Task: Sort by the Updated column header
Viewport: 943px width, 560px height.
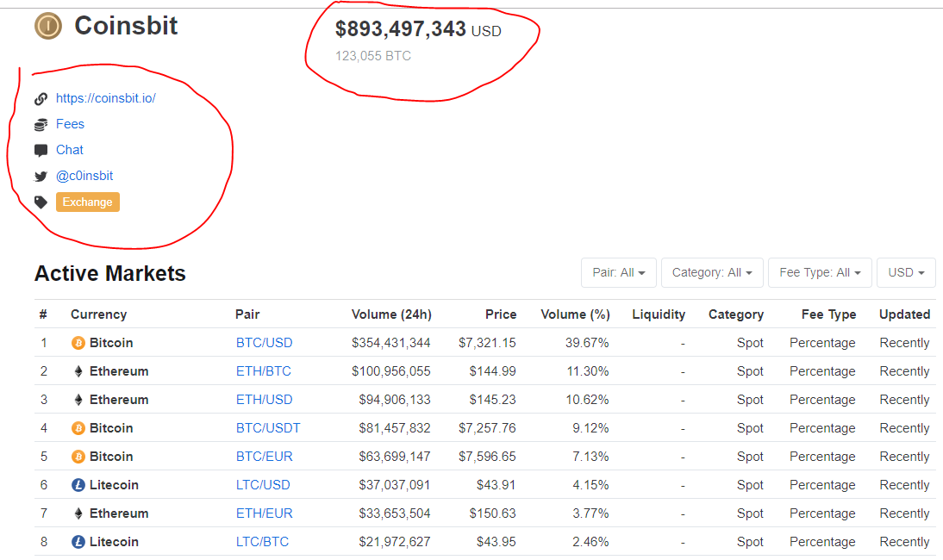Action: [904, 314]
